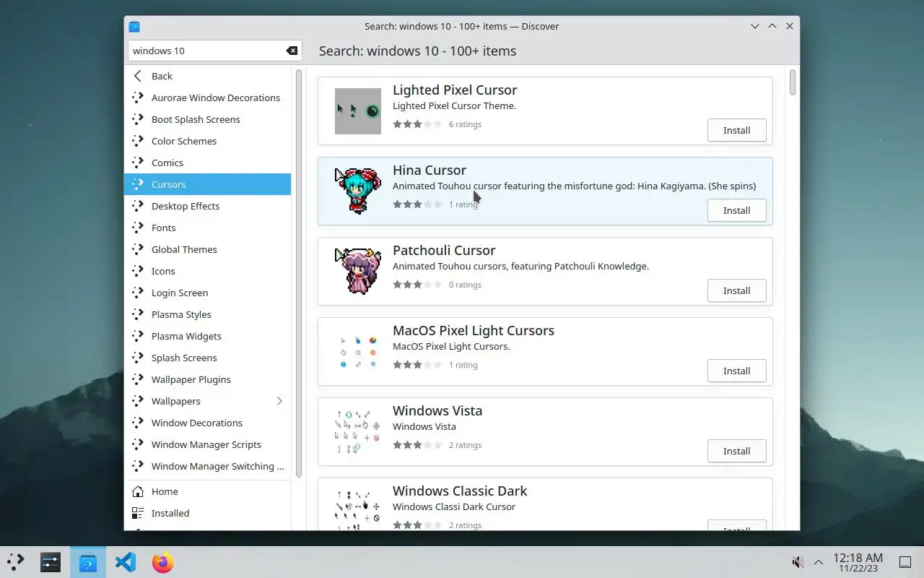Launch Visual Studio Code from taskbar
The width and height of the screenshot is (924, 578).
(126, 561)
